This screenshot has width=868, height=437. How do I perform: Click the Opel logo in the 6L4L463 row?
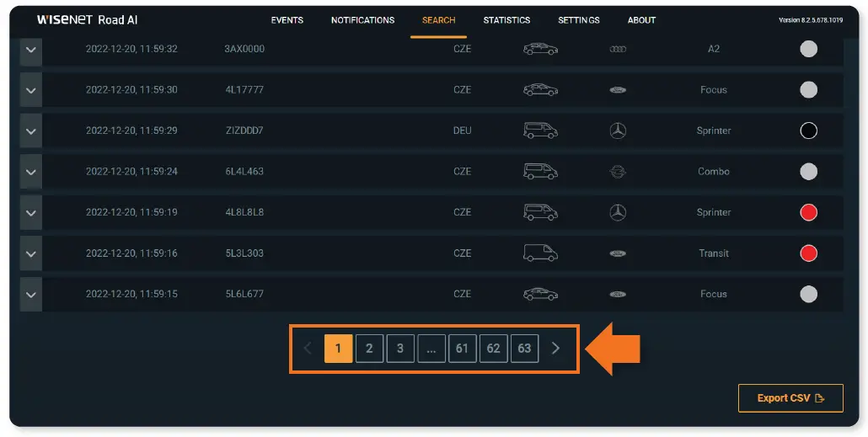(618, 172)
